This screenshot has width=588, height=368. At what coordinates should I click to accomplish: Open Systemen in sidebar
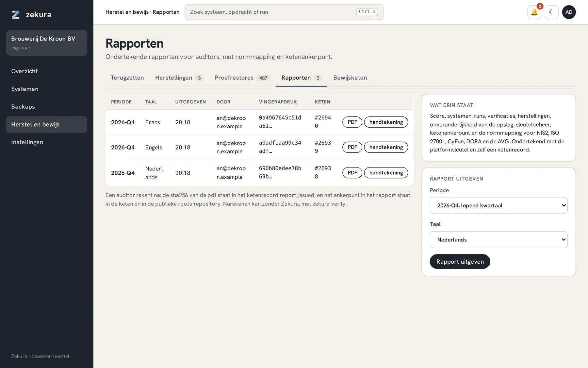click(47, 89)
